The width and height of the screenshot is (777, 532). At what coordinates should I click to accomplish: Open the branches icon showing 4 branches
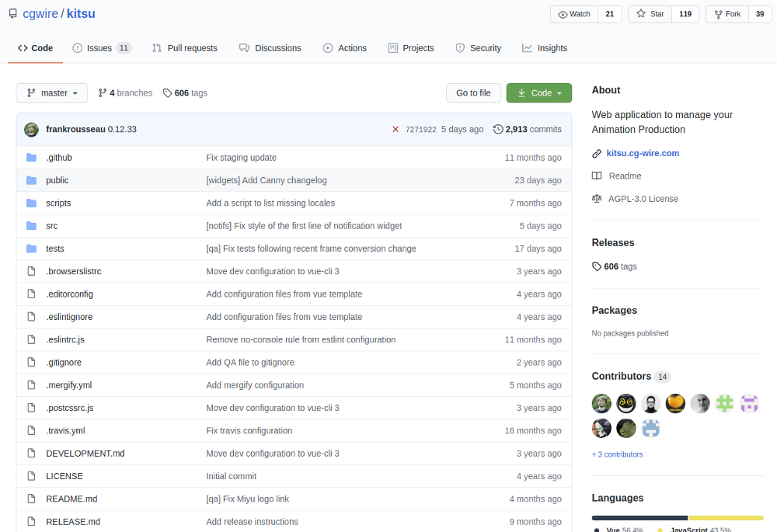101,92
